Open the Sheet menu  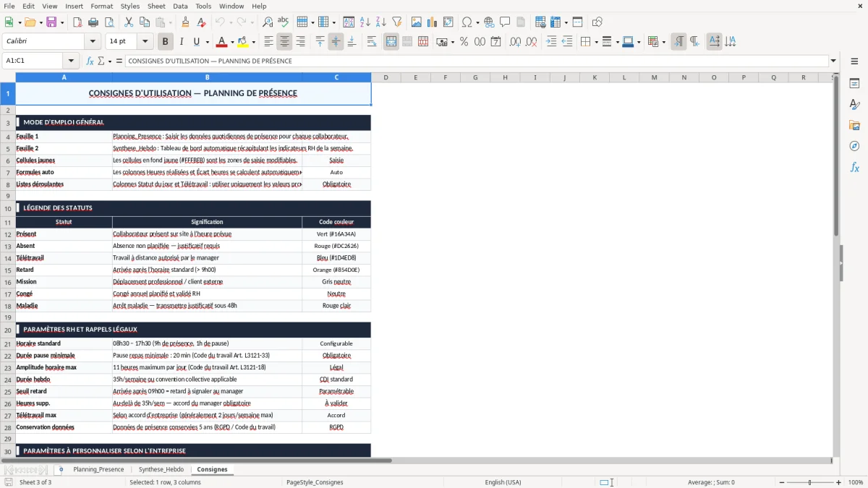pos(156,6)
